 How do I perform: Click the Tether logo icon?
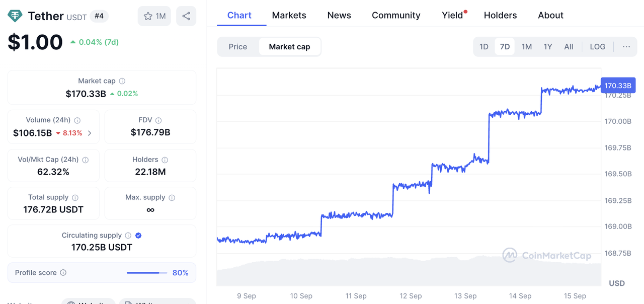(x=15, y=16)
